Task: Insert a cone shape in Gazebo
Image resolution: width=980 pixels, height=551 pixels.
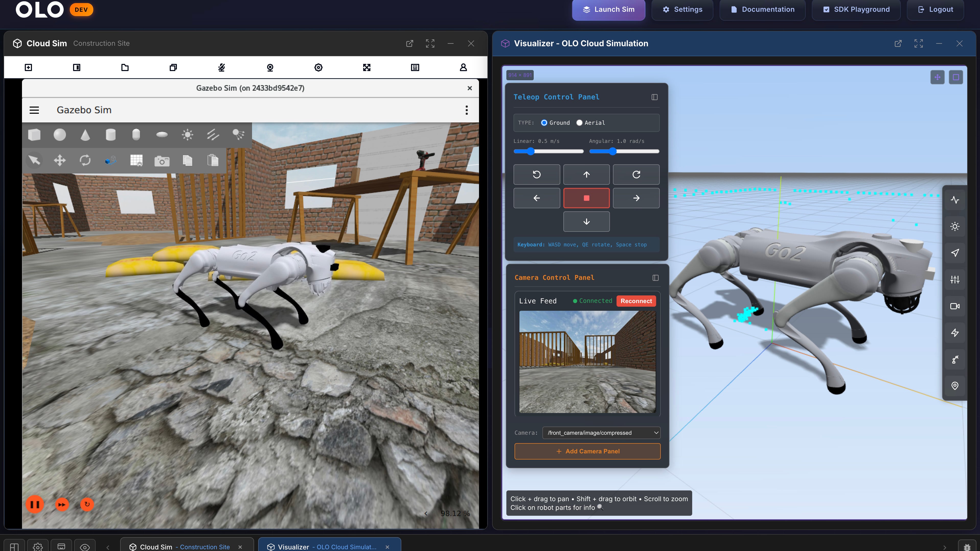Action: [x=85, y=135]
